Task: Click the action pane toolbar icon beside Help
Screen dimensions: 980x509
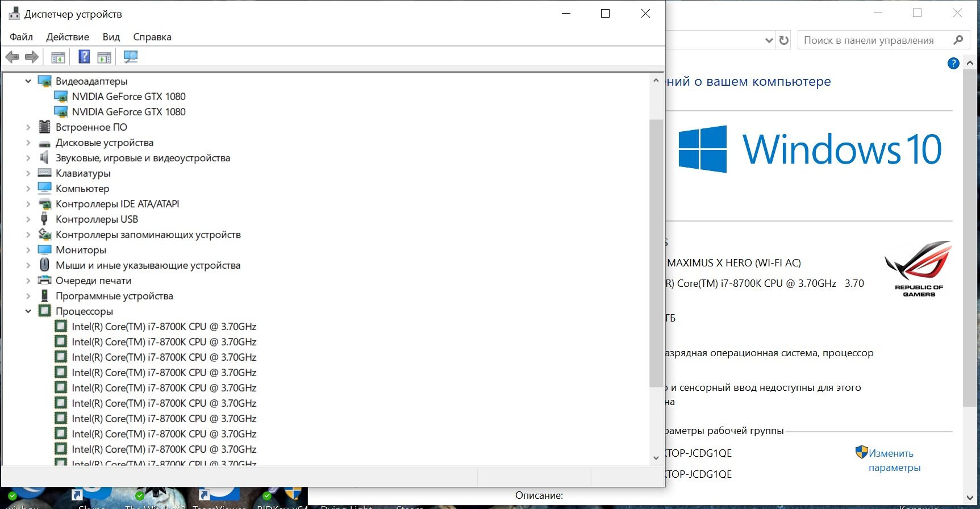Action: (x=105, y=57)
